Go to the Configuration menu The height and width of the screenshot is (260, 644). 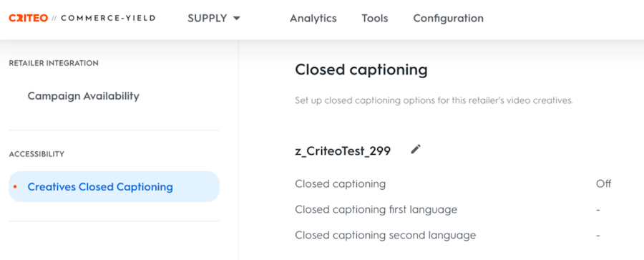click(x=448, y=19)
